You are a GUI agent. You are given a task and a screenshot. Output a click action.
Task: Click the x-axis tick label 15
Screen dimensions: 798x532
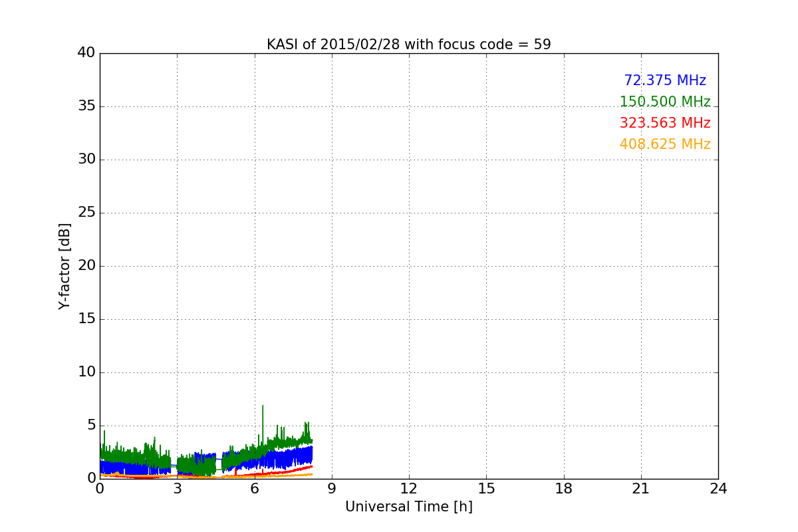tap(486, 489)
